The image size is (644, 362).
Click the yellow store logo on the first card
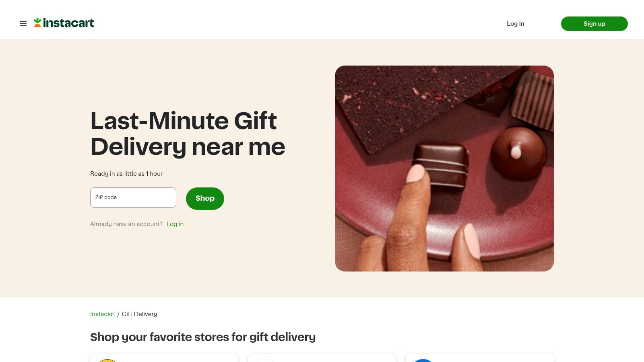[x=107, y=361]
